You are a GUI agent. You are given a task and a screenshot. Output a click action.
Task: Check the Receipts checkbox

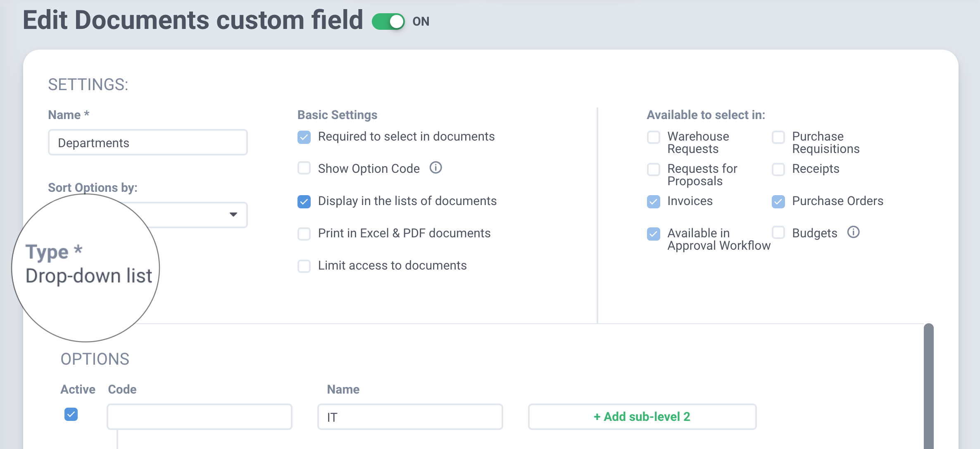[778, 169]
